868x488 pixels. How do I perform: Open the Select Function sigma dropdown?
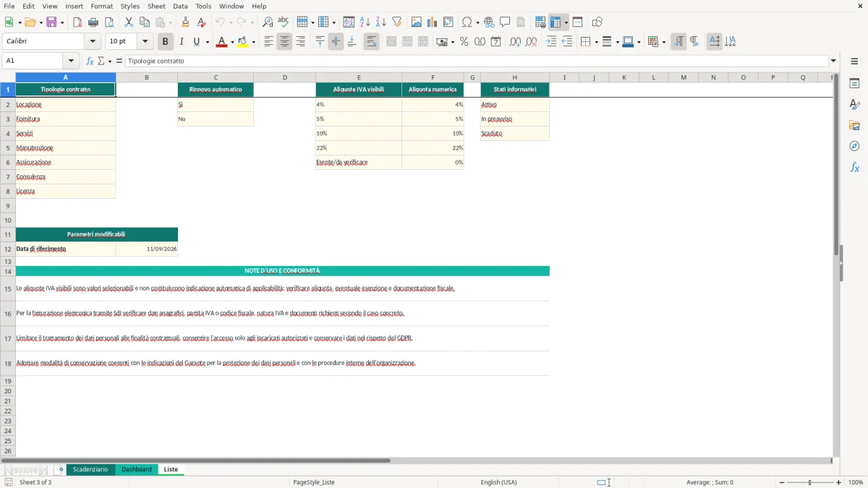coord(109,61)
